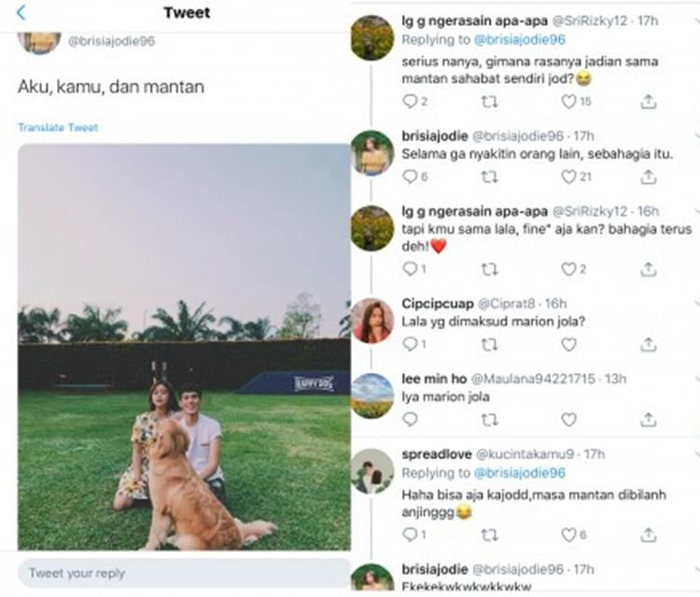Click the Translate Tweet link
This screenshot has width=700, height=597.
(57, 128)
